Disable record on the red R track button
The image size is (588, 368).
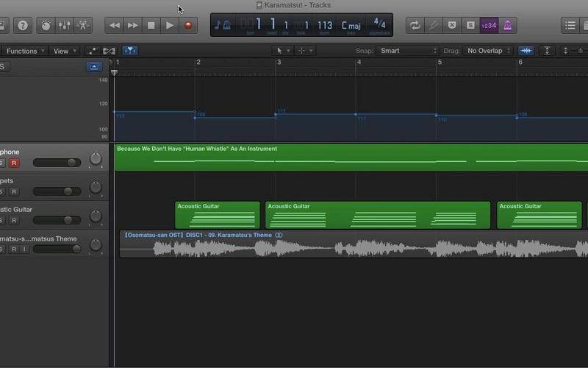tap(14, 163)
